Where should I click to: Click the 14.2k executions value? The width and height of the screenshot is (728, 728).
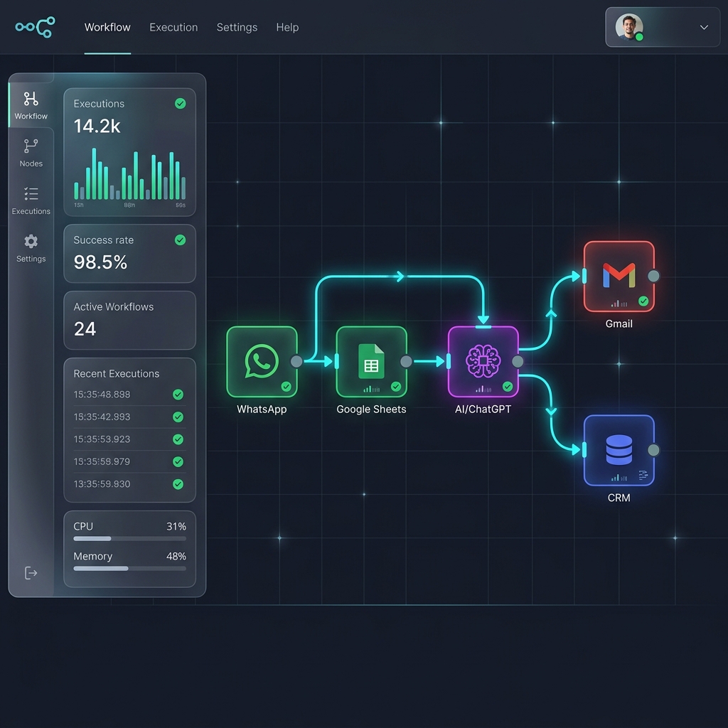(97, 127)
